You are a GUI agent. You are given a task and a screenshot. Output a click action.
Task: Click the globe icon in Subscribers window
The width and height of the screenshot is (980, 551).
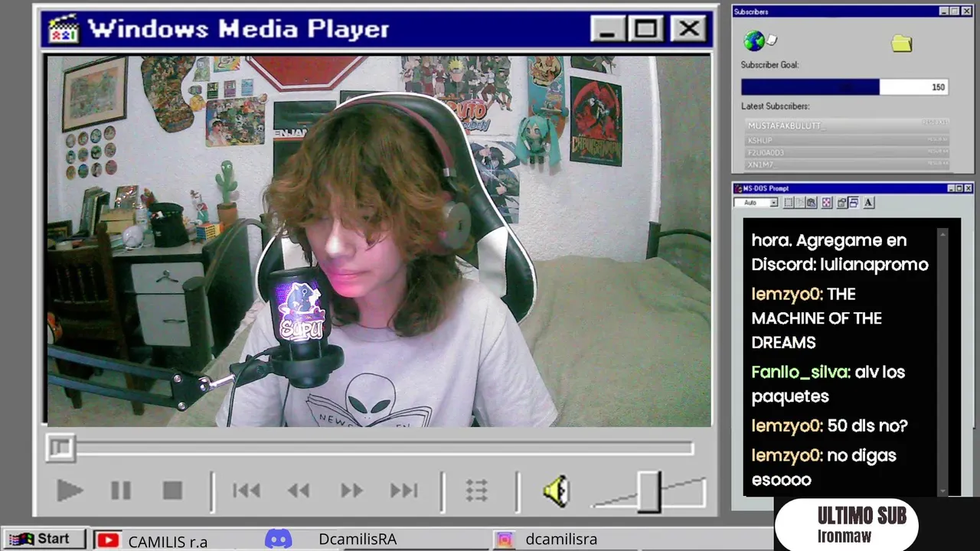pyautogui.click(x=754, y=41)
